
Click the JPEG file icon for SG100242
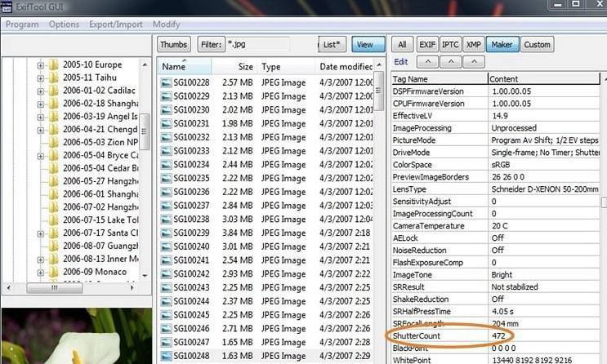(166, 274)
